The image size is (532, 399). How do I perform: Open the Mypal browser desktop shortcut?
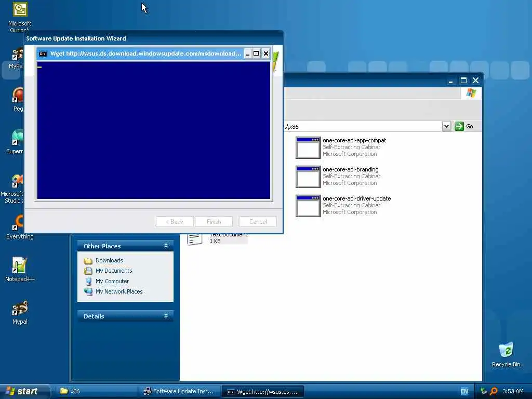pos(20,308)
